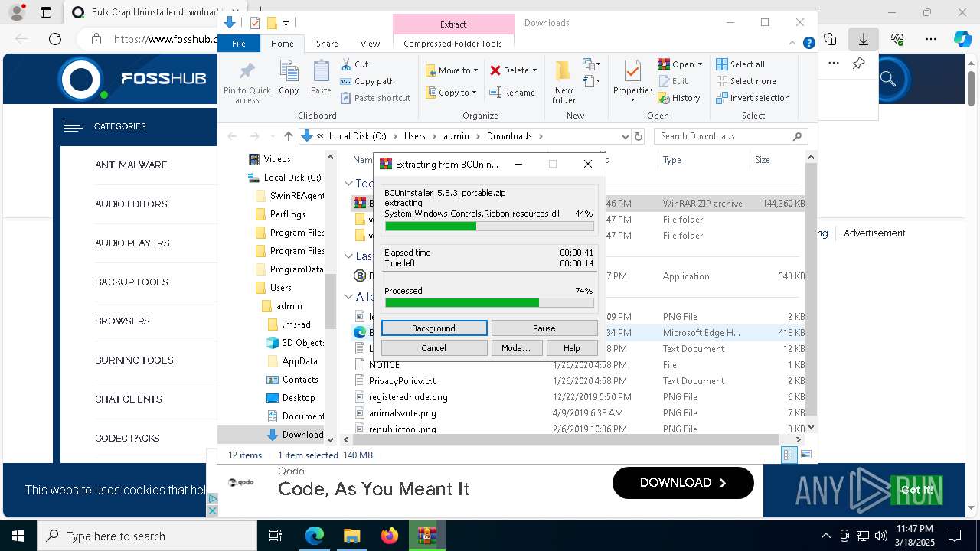Open BACKUP TOOLS category on FossHub
Screen dimensions: 980x551
pos(132,282)
